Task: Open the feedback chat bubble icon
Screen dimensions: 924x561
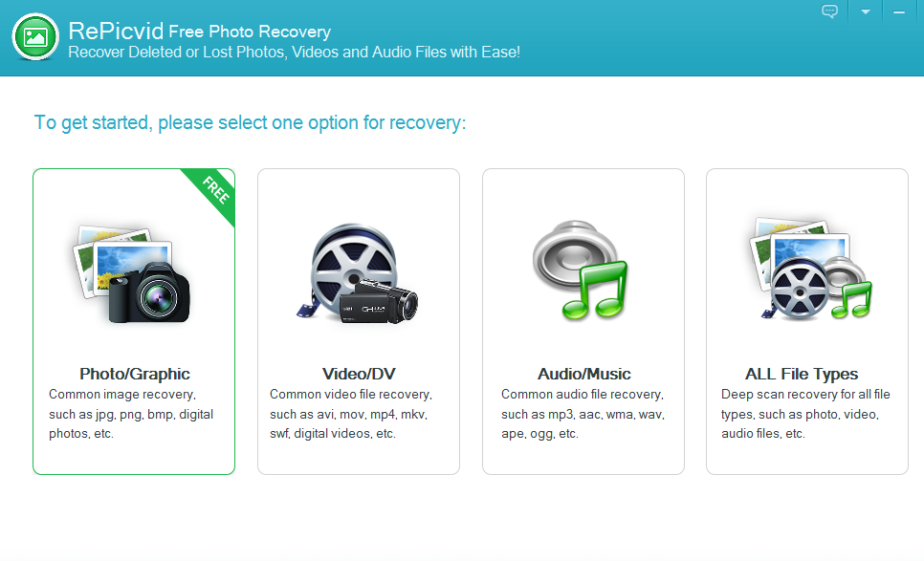Action: pos(829,11)
